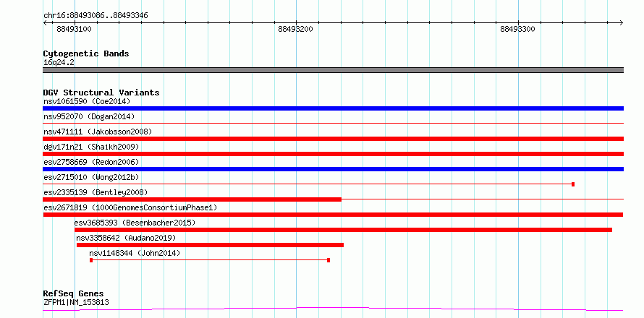The image size is (644, 318).
Task: Select the red nsv471111 variant bar
Action: [x=333, y=139]
